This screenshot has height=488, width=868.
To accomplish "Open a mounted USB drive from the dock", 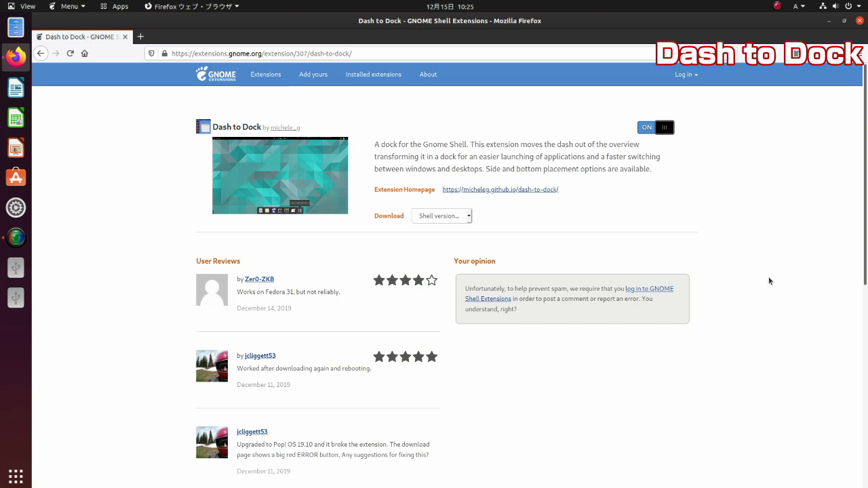I will coord(15,267).
